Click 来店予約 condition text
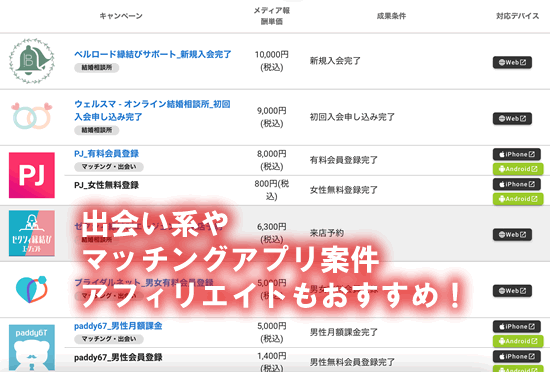The image size is (550, 372). [x=327, y=233]
